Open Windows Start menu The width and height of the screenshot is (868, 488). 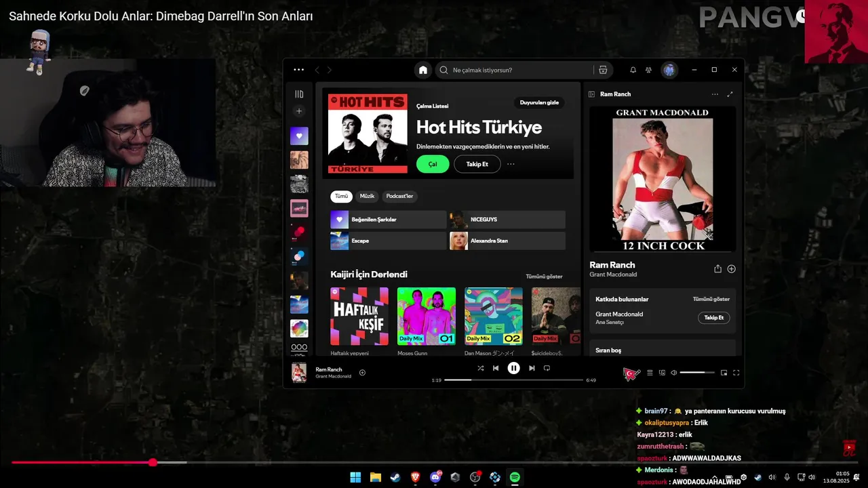(x=355, y=477)
